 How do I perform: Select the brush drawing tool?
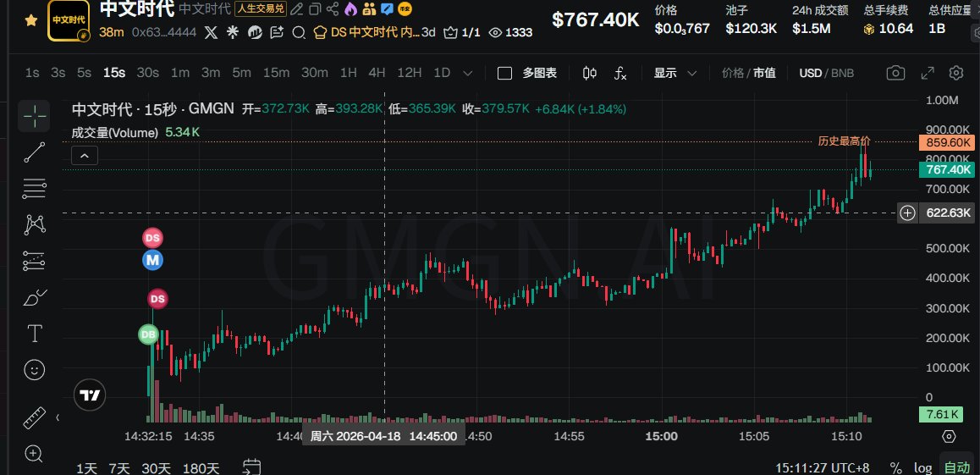point(35,297)
